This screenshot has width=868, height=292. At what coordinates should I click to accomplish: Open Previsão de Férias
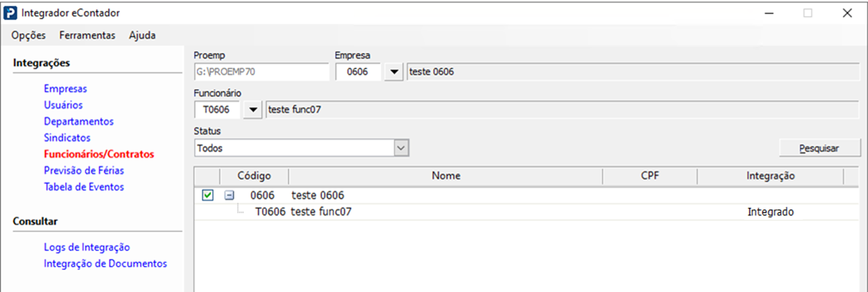(x=84, y=170)
